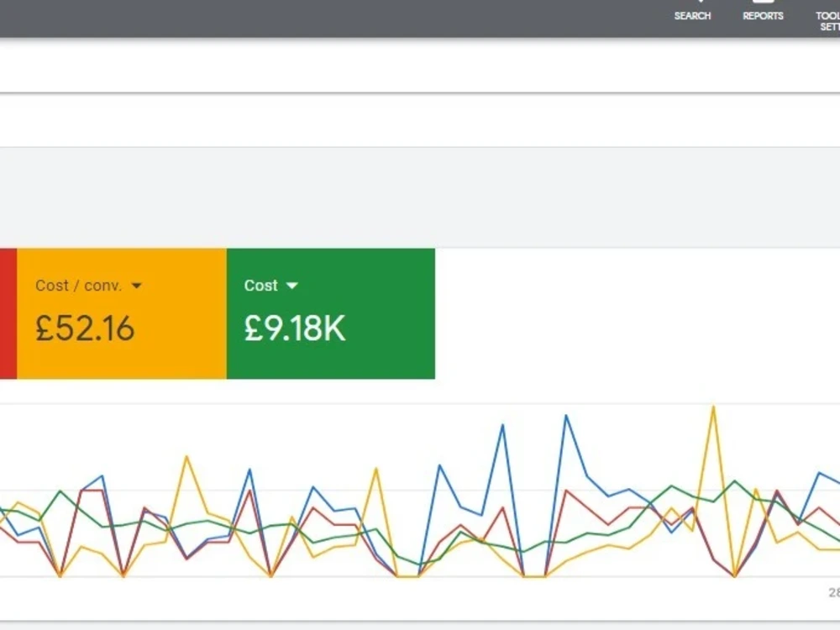Click the second-tallest blue spike on the chart
840x630 pixels.
coord(502,425)
